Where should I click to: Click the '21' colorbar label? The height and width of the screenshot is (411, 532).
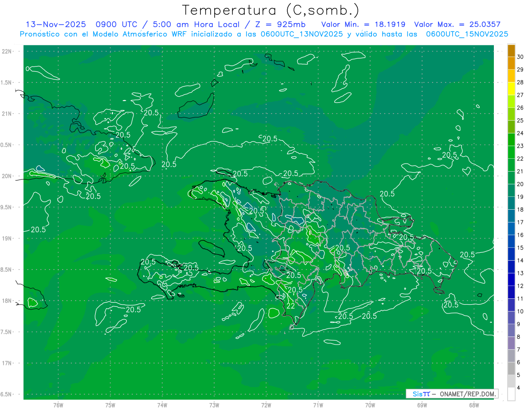(520, 172)
